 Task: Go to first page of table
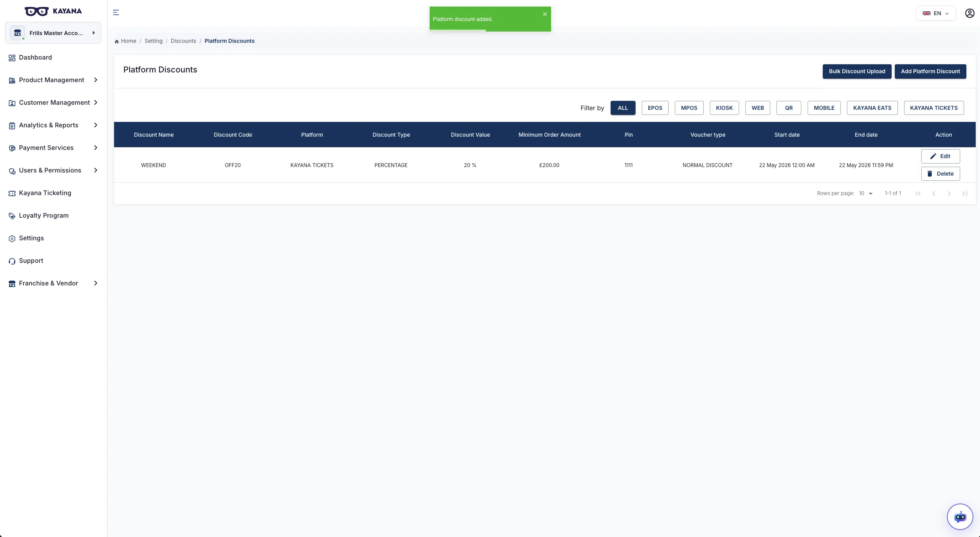click(x=918, y=194)
